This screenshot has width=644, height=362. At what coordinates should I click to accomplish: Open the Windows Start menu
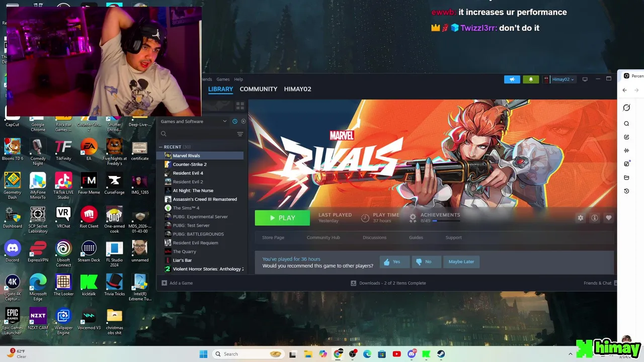click(x=203, y=354)
